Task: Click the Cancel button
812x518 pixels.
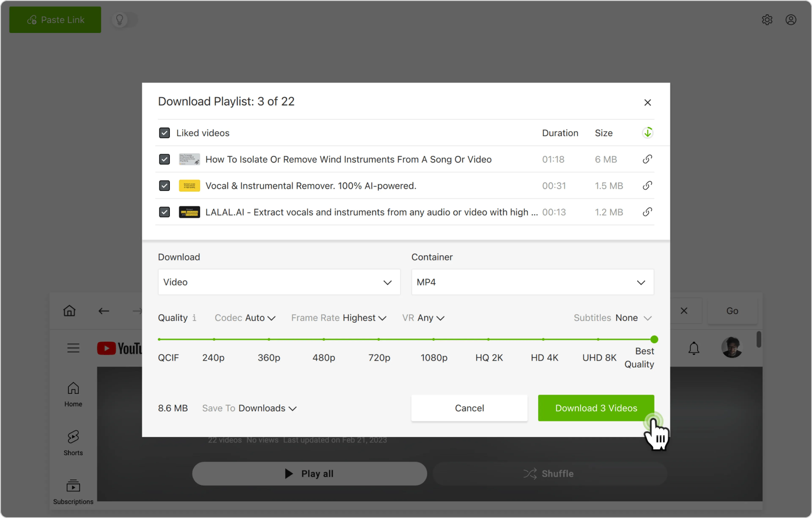Action: click(469, 408)
